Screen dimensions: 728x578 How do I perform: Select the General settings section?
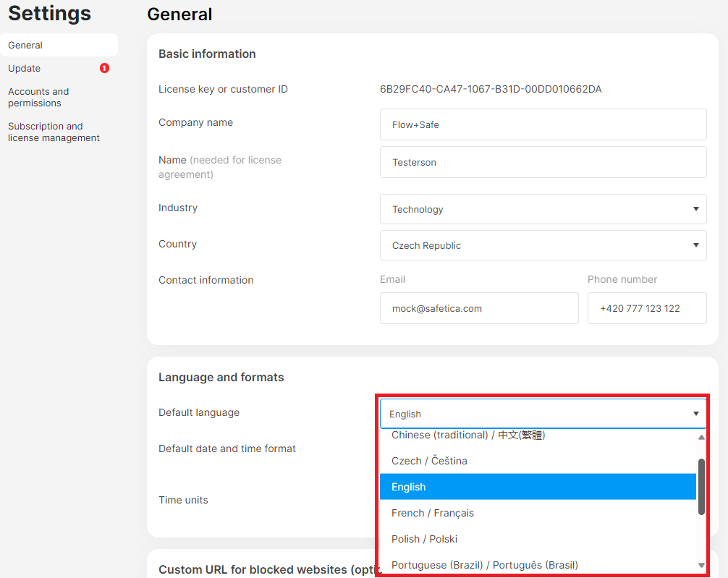click(x=25, y=45)
